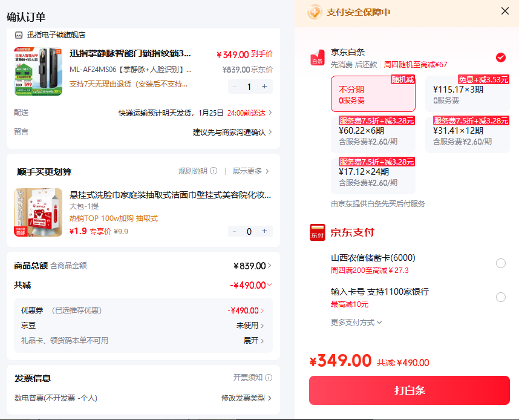Screen dimensions: 519x420
Task: Choose the ¥31.41×12期 installment option
Action: click(467, 135)
